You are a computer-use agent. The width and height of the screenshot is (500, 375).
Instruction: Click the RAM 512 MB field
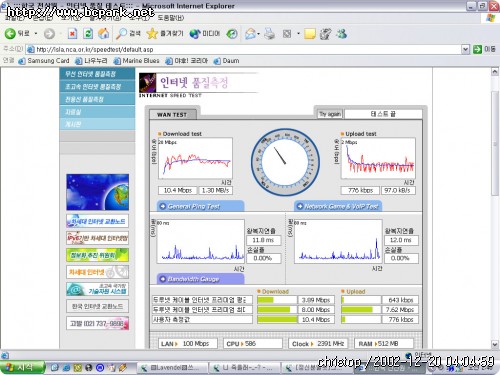pos(384,344)
